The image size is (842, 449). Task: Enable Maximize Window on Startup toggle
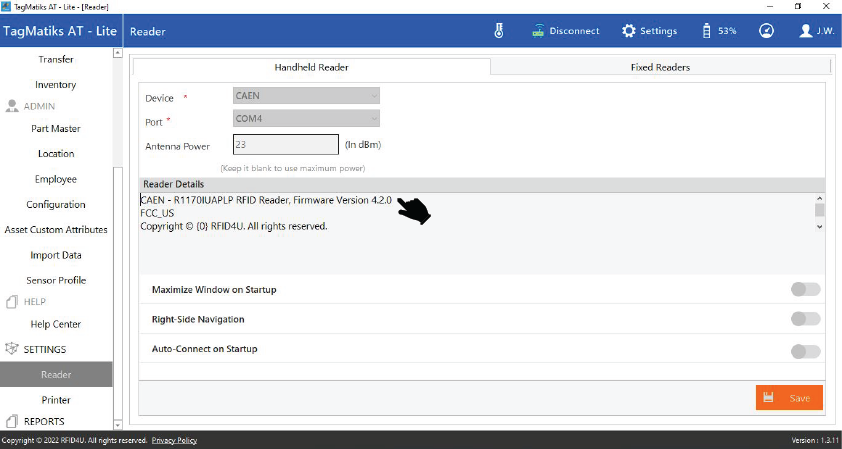805,290
